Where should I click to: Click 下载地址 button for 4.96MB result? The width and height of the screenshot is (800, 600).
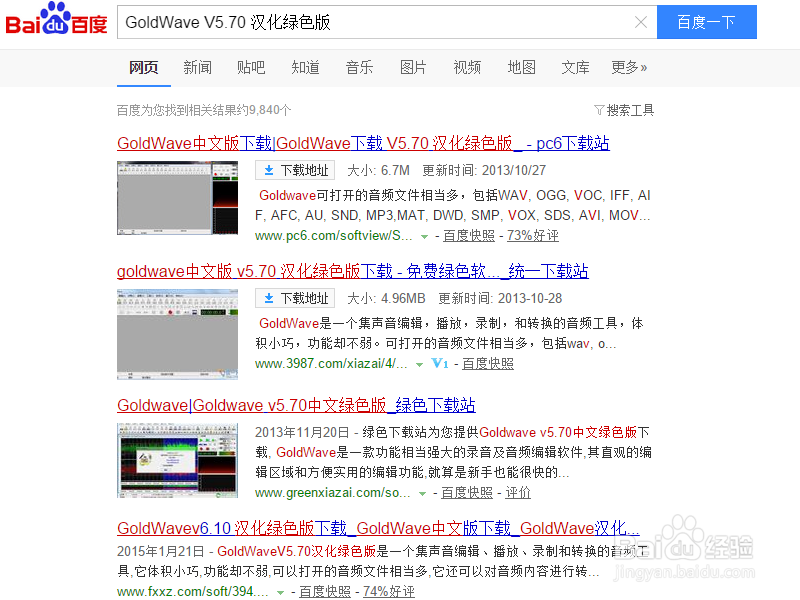(x=295, y=298)
